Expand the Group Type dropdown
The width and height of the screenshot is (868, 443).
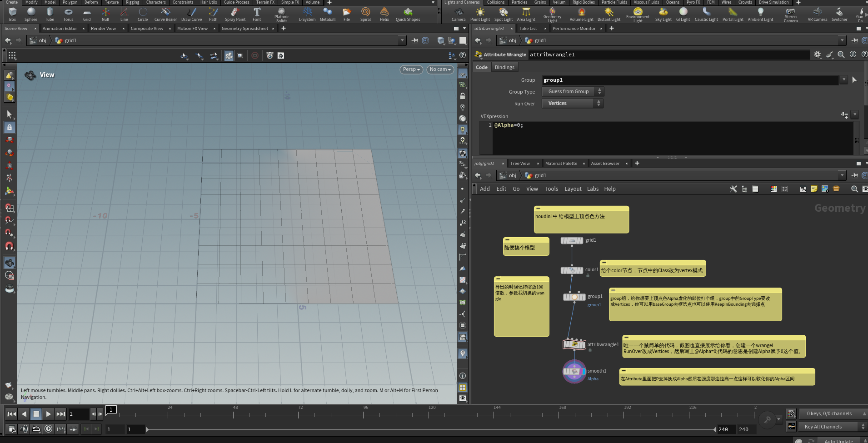pyautogui.click(x=572, y=92)
